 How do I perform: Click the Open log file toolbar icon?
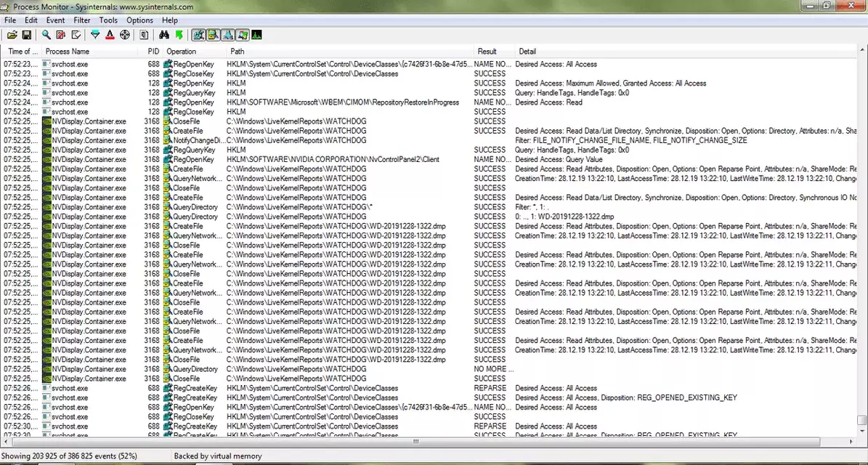[12, 35]
